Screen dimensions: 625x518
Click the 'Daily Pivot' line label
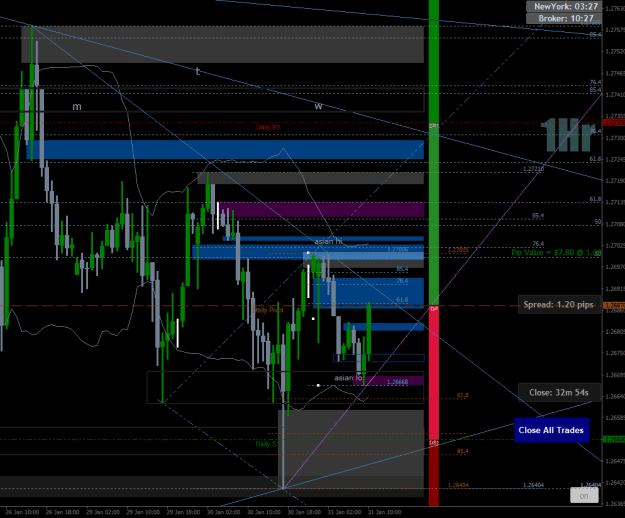(268, 310)
